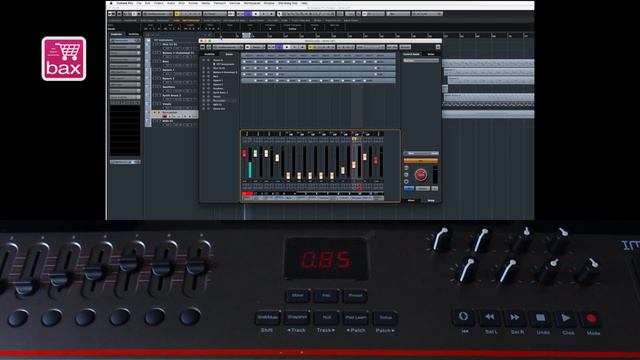The image size is (640, 360).
Task: Click the Snapshot button on the keyboard
Action: tap(297, 318)
